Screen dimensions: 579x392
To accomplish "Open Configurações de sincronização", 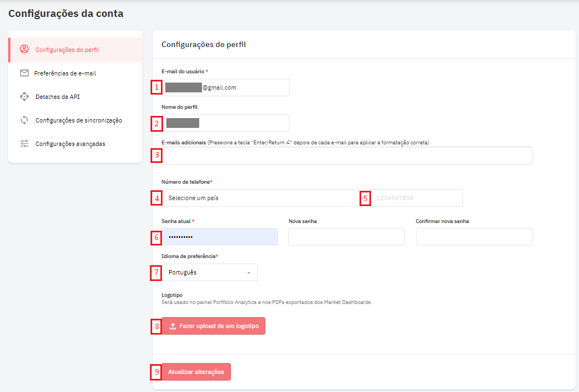I will tap(78, 120).
